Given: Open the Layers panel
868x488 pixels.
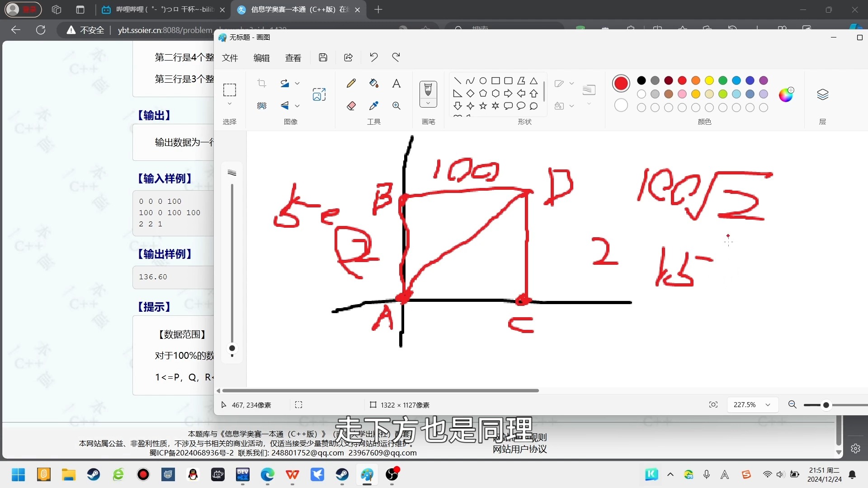Looking at the screenshot, I should click(x=822, y=94).
